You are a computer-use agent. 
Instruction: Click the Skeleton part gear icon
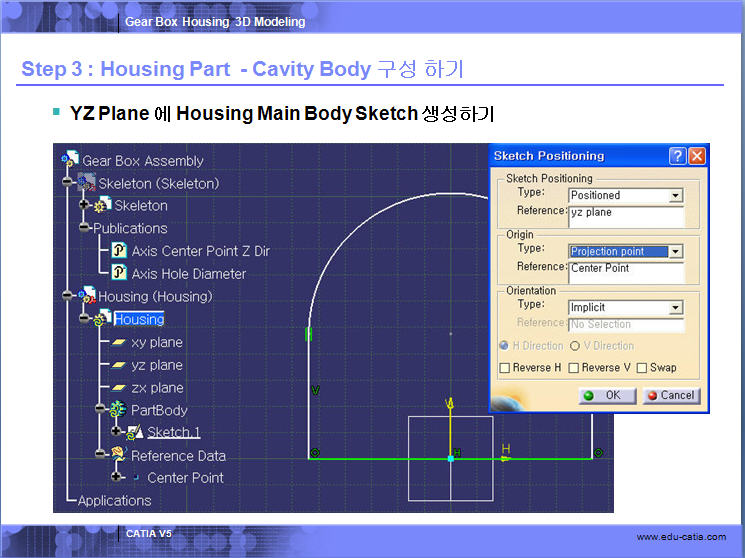(102, 206)
